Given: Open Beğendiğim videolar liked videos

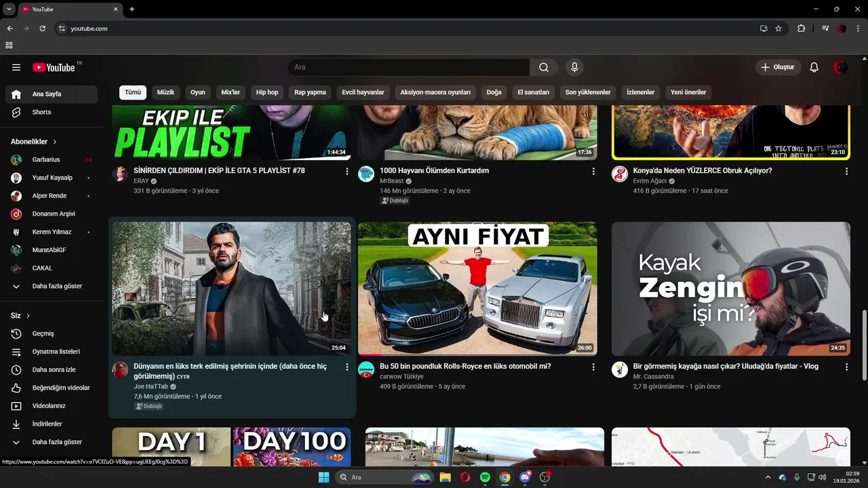Looking at the screenshot, I should point(52,388).
